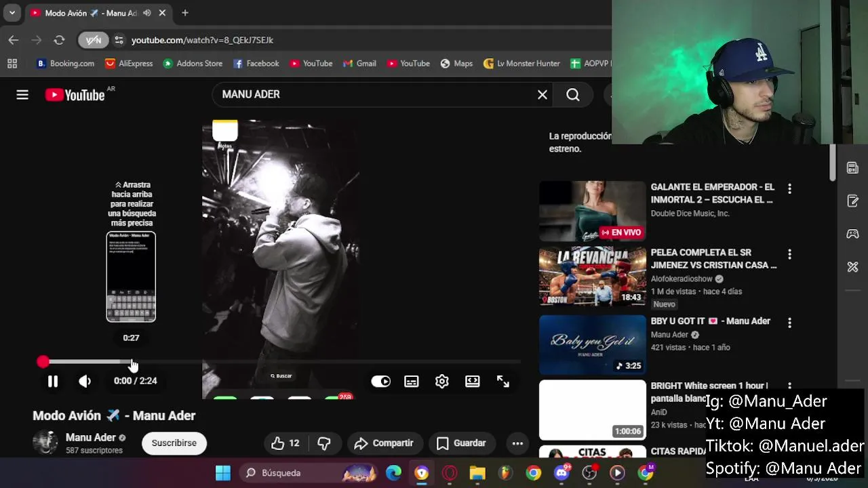Open the Alofokeradioshow channel link
Screen dimensions: 868x488
point(682,279)
